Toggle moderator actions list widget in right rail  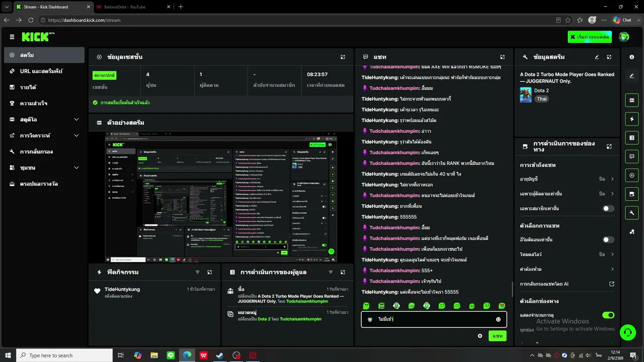tap(632, 138)
